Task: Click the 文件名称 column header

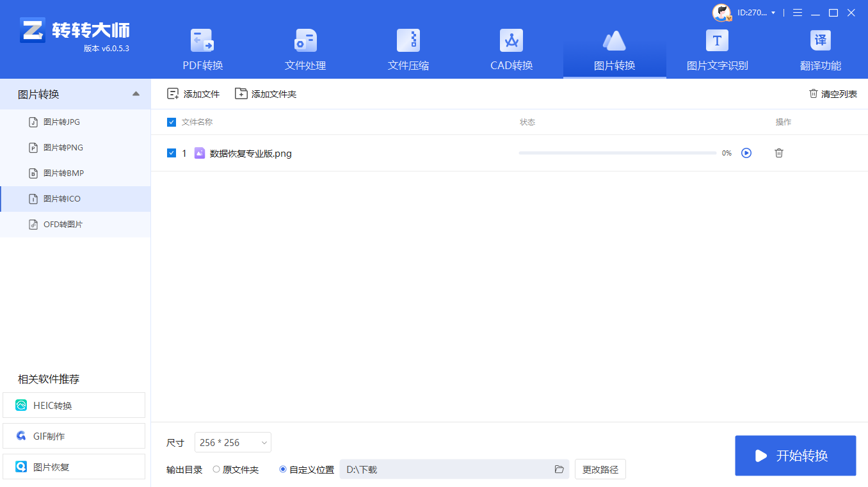Action: (x=197, y=122)
